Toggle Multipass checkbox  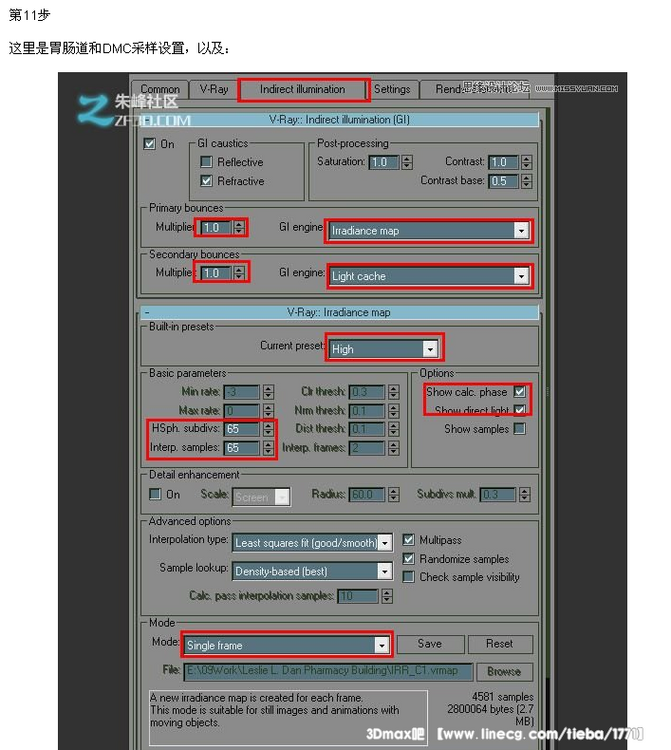click(x=408, y=540)
